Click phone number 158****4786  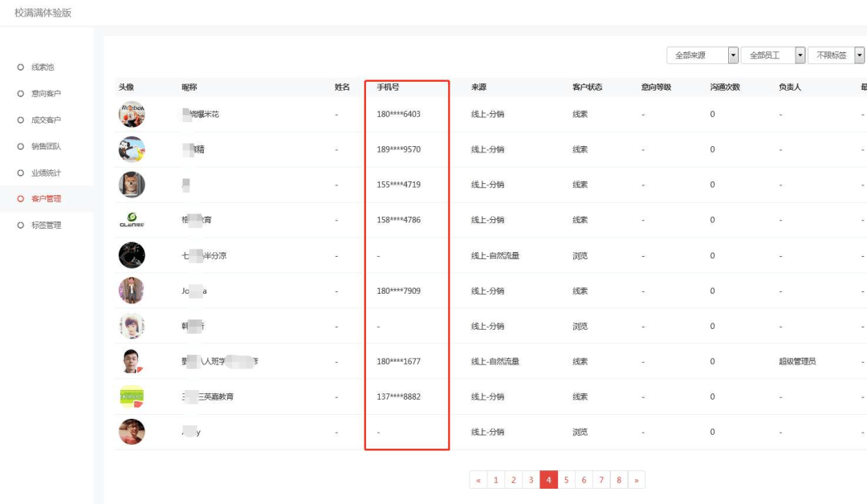399,220
